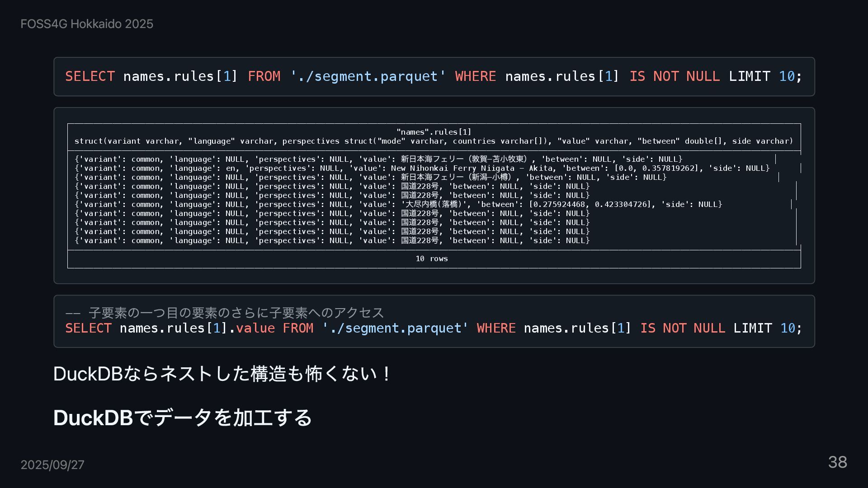
Task: Click the last 国道228号 result row
Action: pyautogui.click(x=332, y=240)
